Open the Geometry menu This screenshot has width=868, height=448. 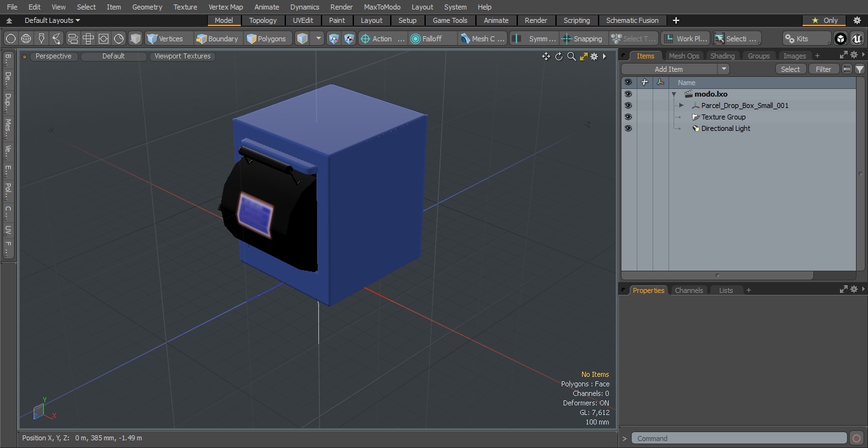pos(147,7)
